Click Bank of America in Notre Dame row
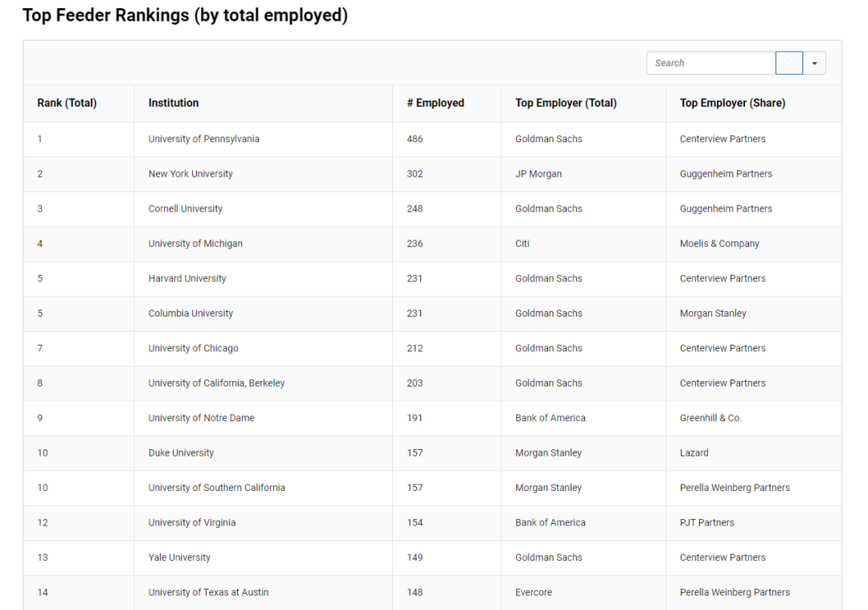 (551, 418)
